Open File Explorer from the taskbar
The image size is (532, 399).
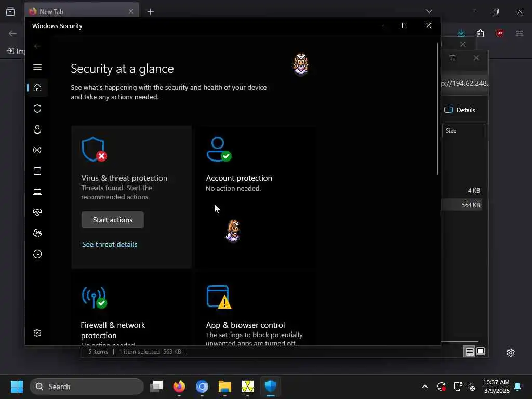[x=224, y=387]
